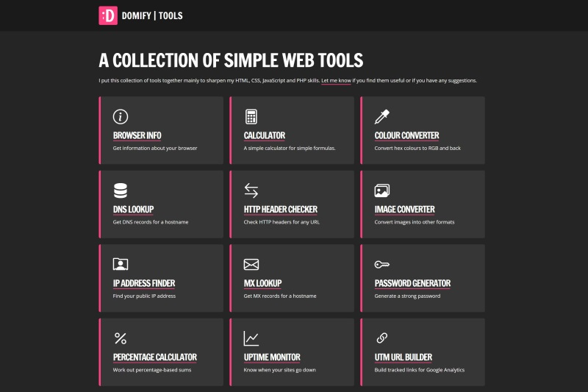Image resolution: width=588 pixels, height=392 pixels.
Task: Click the UTM URL Builder chain icon
Action: pyautogui.click(x=382, y=338)
